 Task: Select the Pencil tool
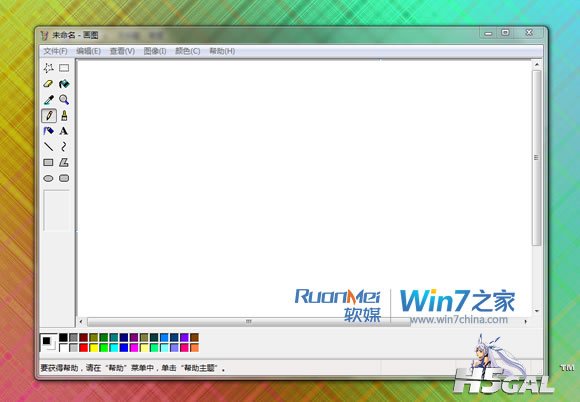point(49,116)
